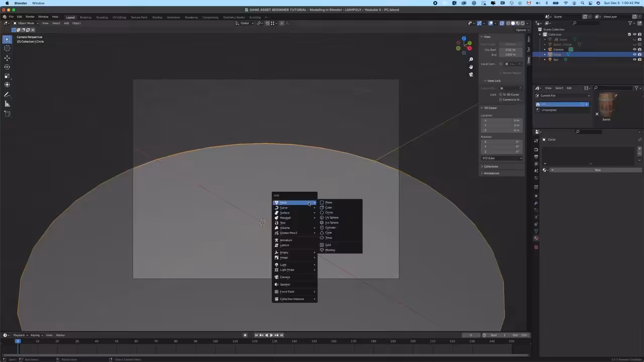Image resolution: width=644 pixels, height=362 pixels.
Task: Disable Sun in renders via camera icon
Action: click(x=639, y=59)
